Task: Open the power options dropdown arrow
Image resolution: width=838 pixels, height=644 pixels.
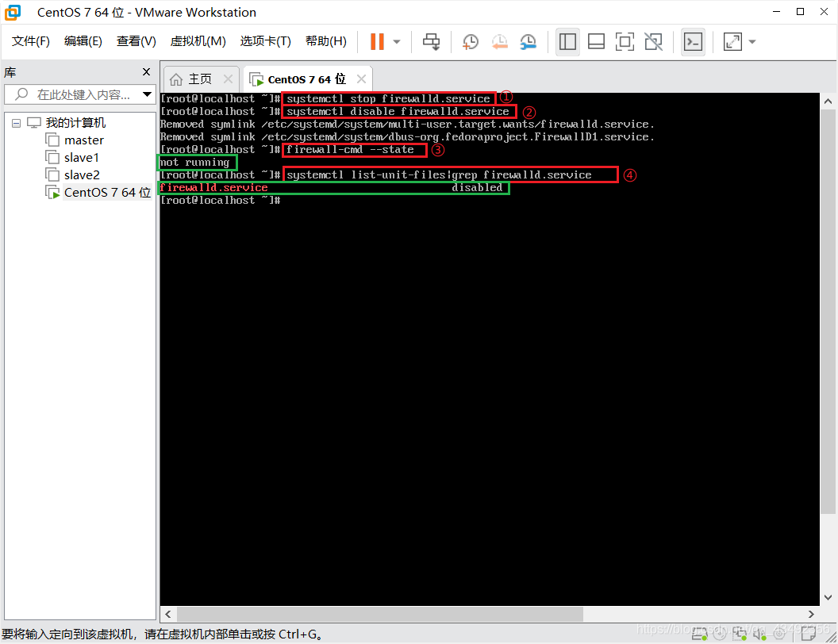Action: [x=397, y=42]
